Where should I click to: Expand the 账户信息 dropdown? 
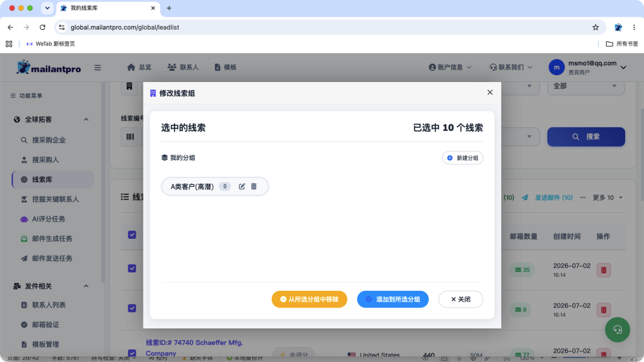(x=450, y=67)
